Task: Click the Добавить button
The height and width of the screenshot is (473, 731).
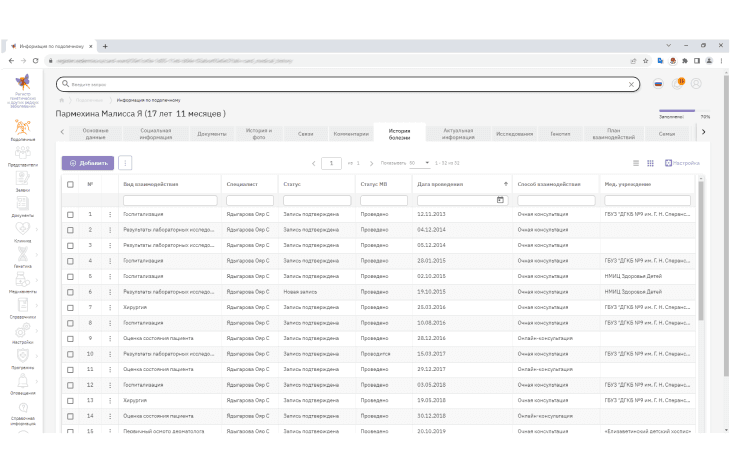Action: [x=88, y=163]
